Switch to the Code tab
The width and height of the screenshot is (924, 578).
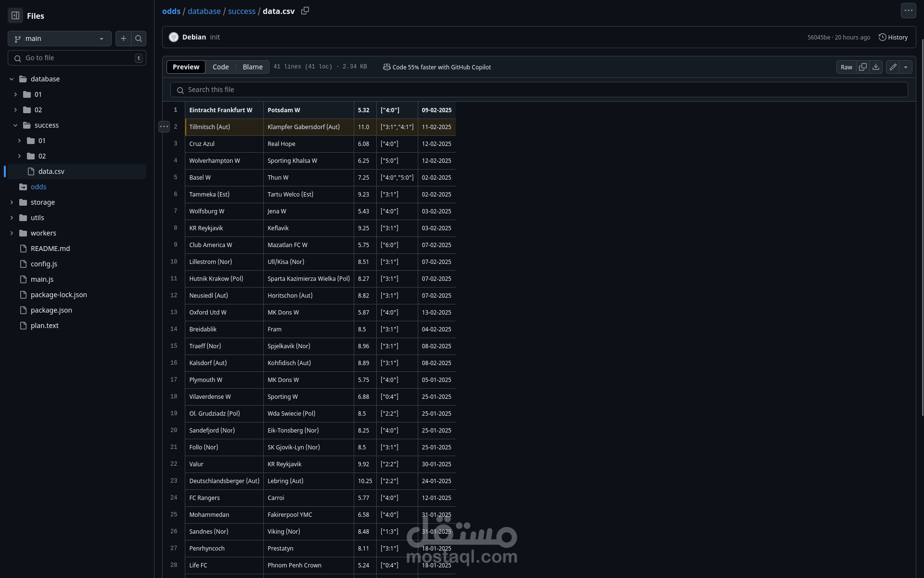pos(220,67)
